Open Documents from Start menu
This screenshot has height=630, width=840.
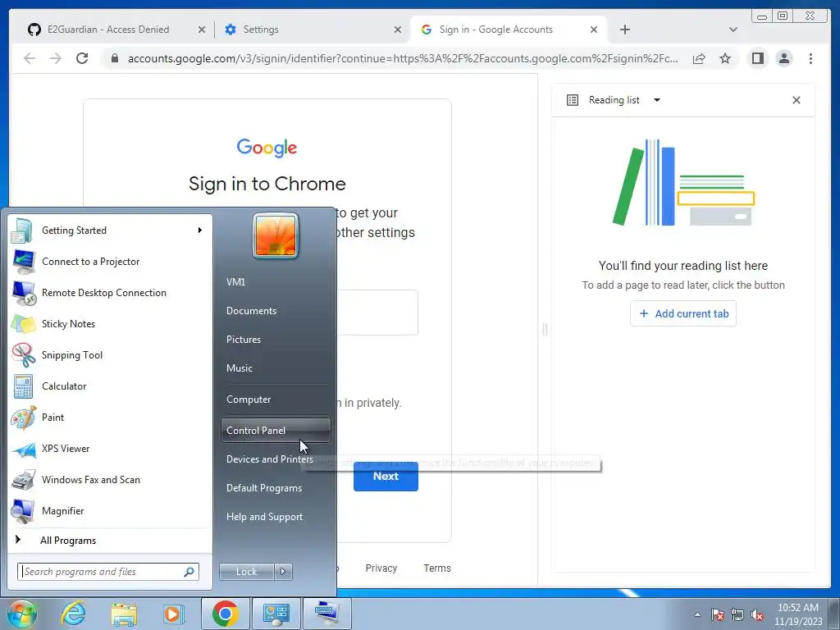tap(276, 311)
